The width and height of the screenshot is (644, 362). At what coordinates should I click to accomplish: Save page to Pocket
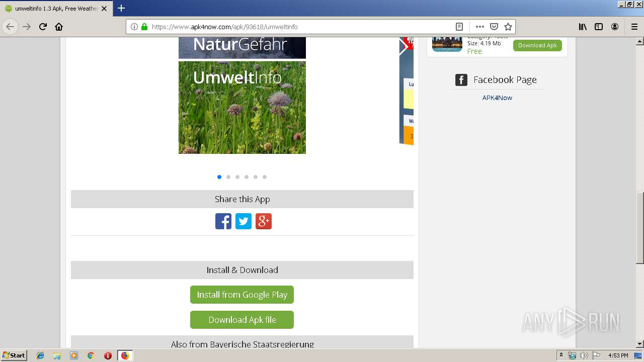[x=494, y=27]
